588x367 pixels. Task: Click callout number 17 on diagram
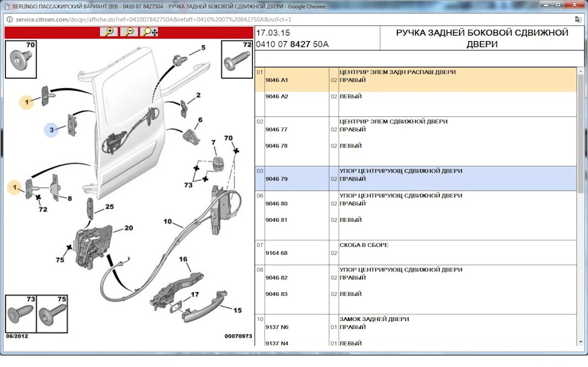pos(195,295)
